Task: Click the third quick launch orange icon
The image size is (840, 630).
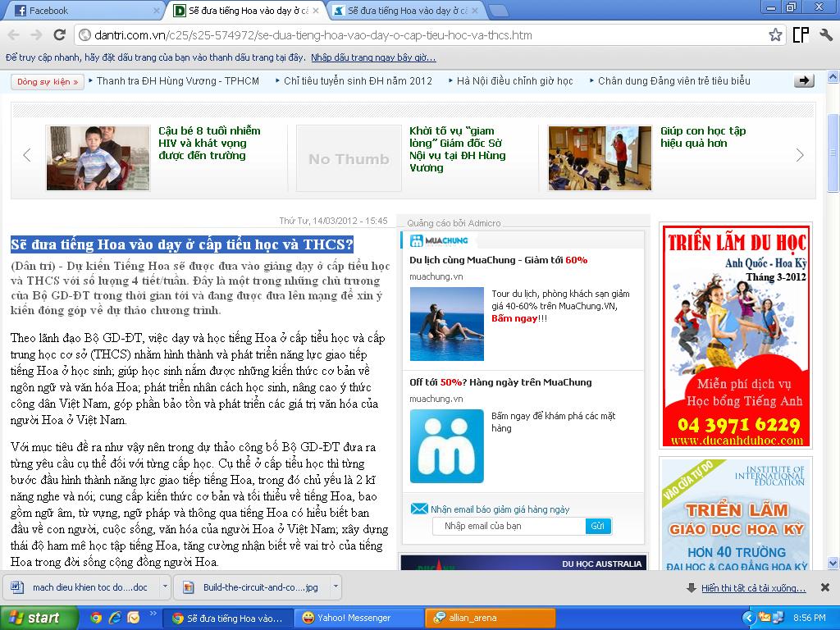Action: 134,618
